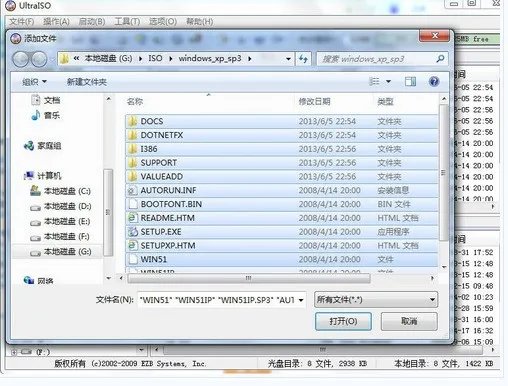Click the 文件名(N) filename input field
508x386 pixels.
217,300
